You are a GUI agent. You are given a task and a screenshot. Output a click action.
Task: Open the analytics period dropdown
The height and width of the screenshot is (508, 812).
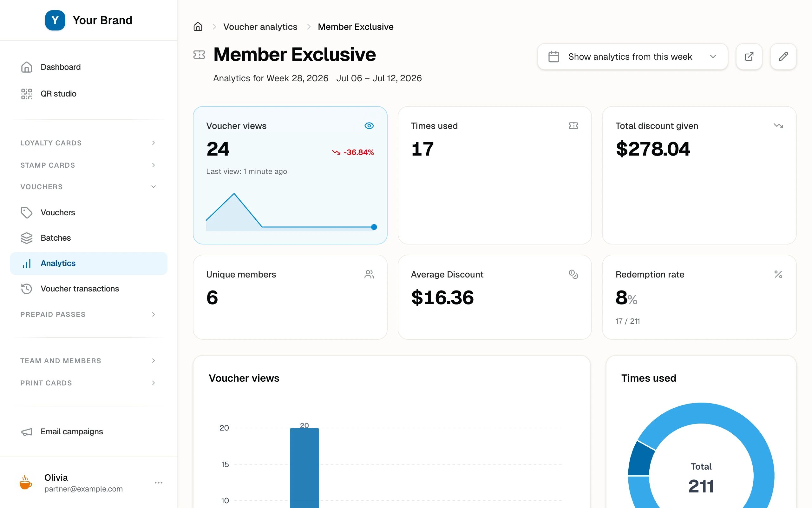coord(632,57)
